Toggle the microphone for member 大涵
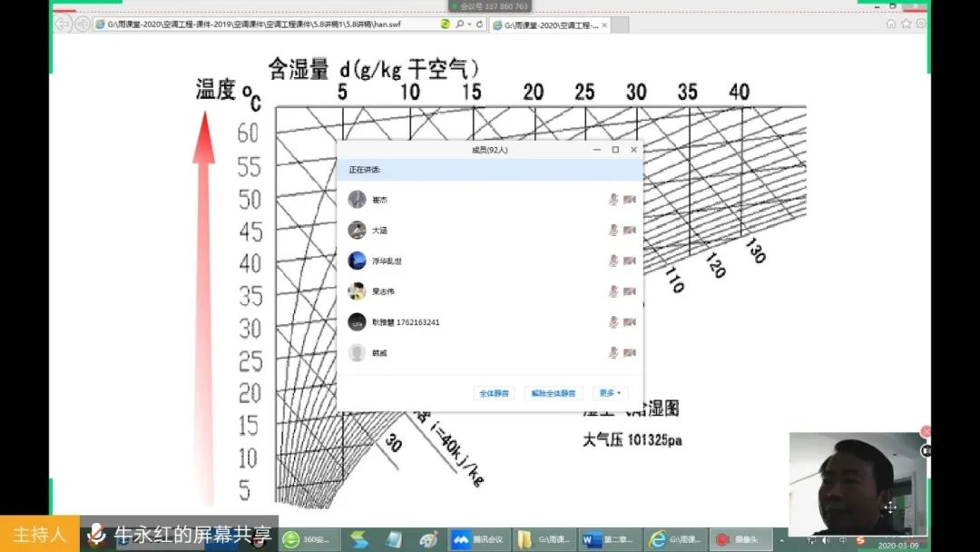The height and width of the screenshot is (552, 980). point(613,231)
